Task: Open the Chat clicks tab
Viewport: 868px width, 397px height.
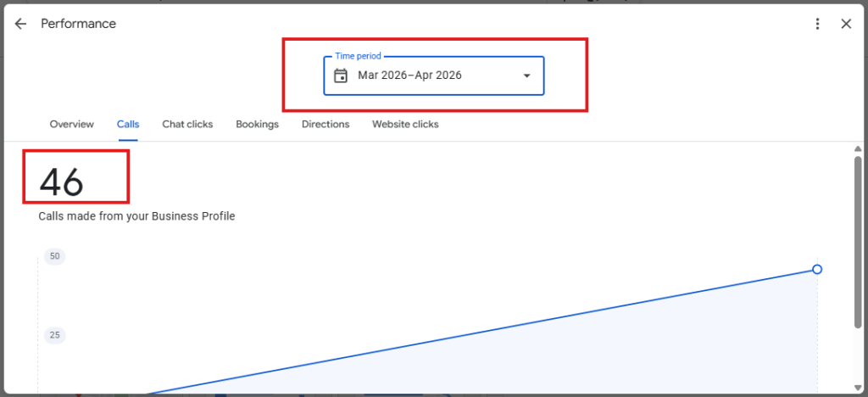Action: 187,124
